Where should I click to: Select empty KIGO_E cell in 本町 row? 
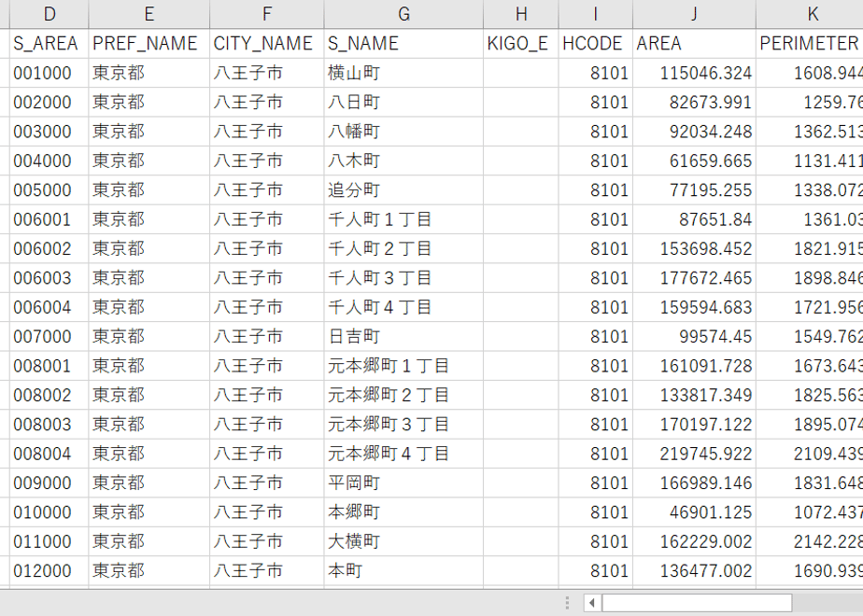coord(520,570)
